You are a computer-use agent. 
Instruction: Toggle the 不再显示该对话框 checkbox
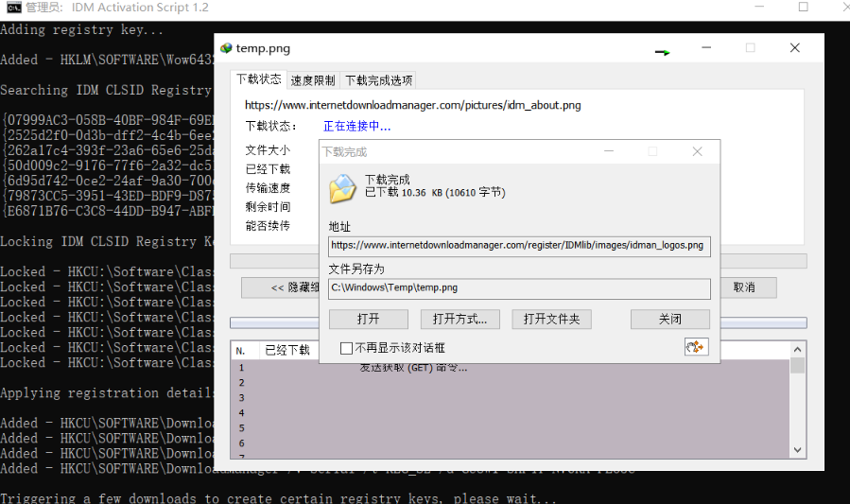pyautogui.click(x=346, y=348)
